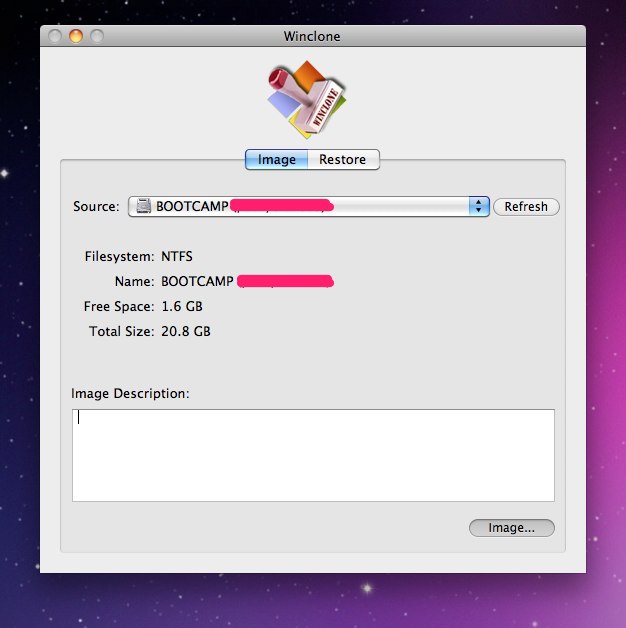Click the Name: label
Screen dimensions: 626x628
(x=135, y=281)
